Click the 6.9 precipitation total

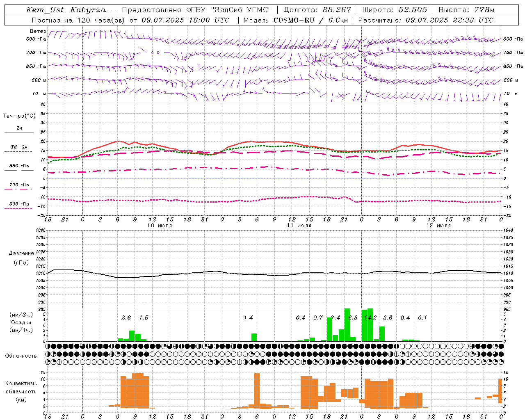353,318
